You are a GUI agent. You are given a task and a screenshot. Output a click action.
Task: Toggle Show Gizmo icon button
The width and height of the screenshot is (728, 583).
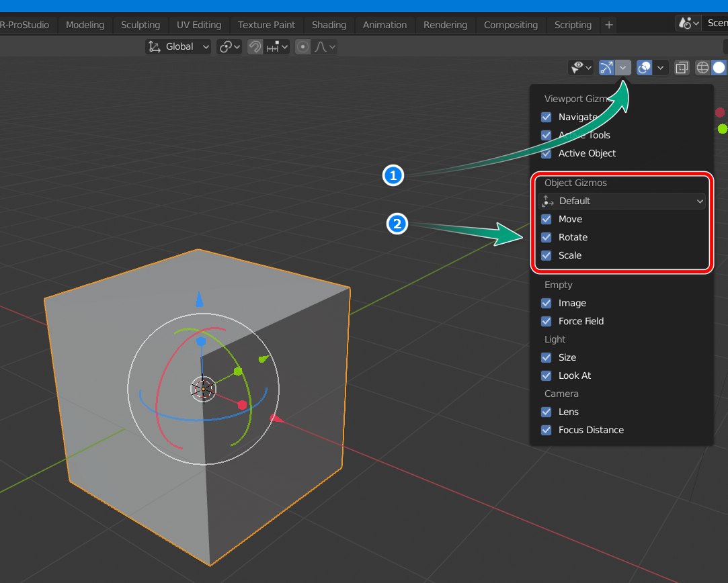coord(606,68)
